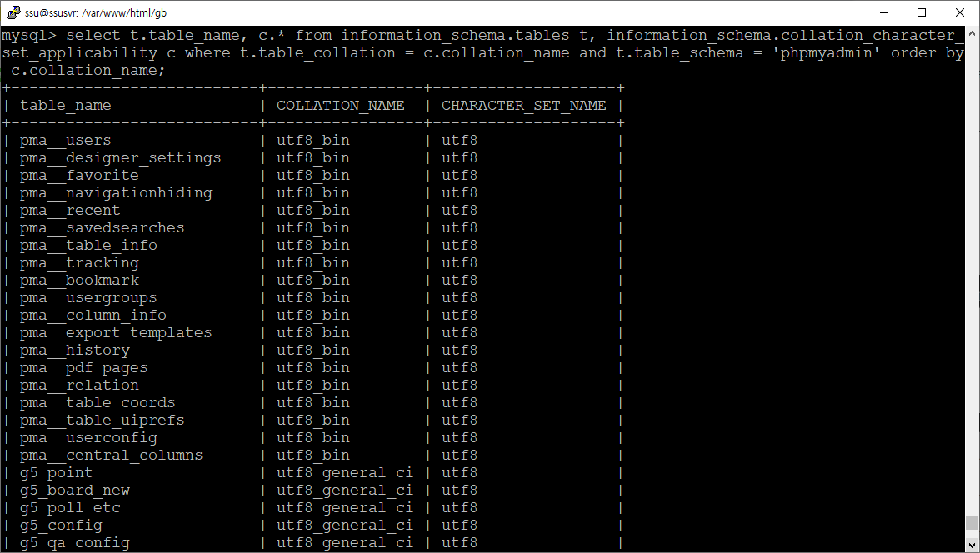Click the pma__export_templates table name
This screenshot has height=553, width=980.
click(117, 333)
